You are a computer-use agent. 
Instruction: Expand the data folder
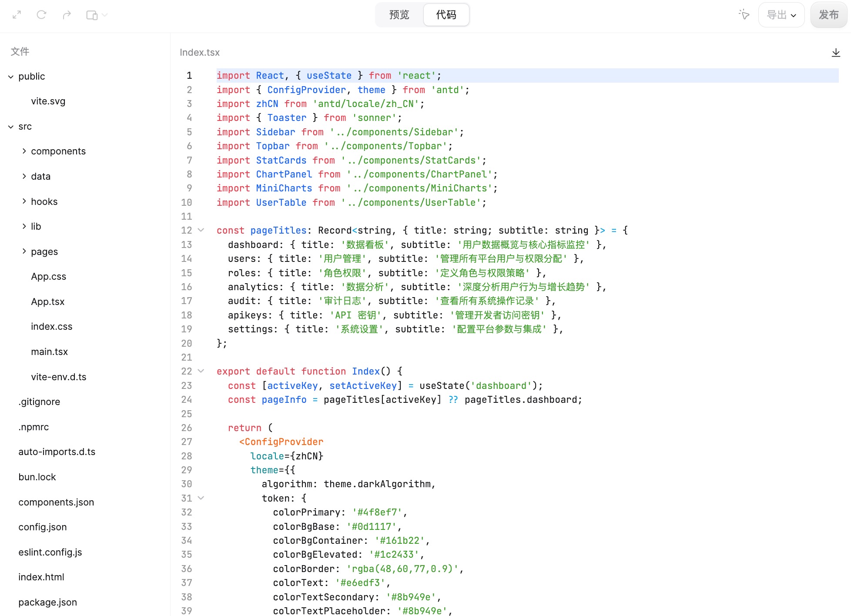point(24,176)
